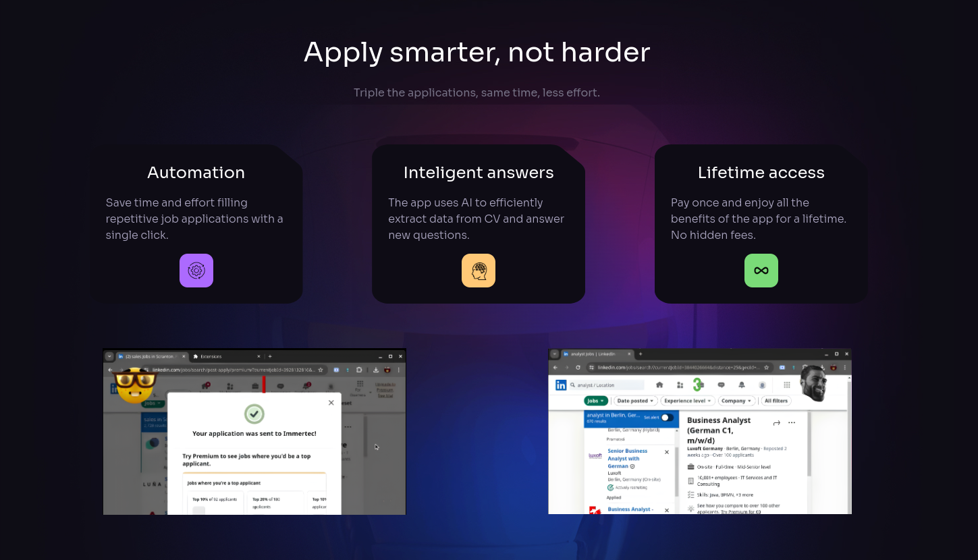The image size is (978, 560).
Task: Click the share arrow on Business Analyst job
Action: [776, 422]
